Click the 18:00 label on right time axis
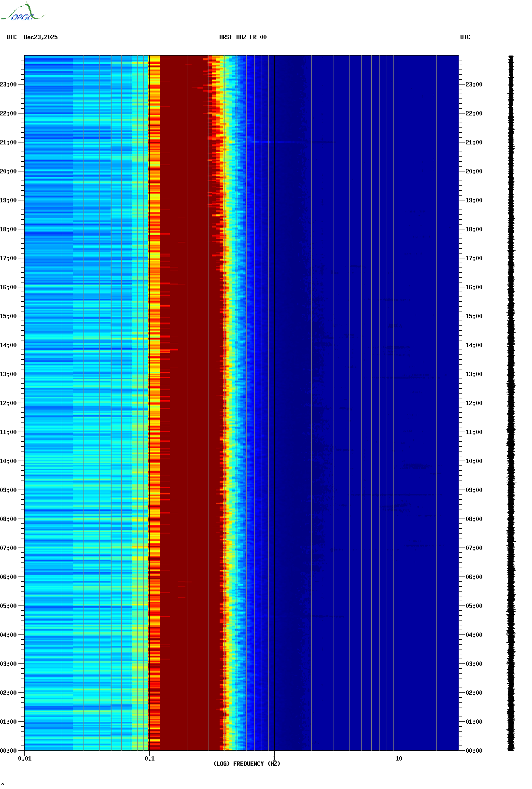 pos(474,229)
